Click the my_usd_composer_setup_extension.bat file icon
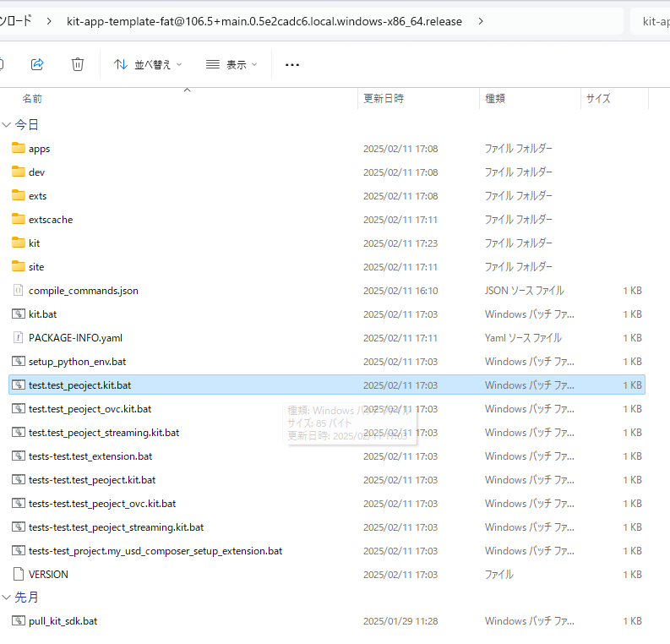The width and height of the screenshot is (670, 644). tap(18, 550)
